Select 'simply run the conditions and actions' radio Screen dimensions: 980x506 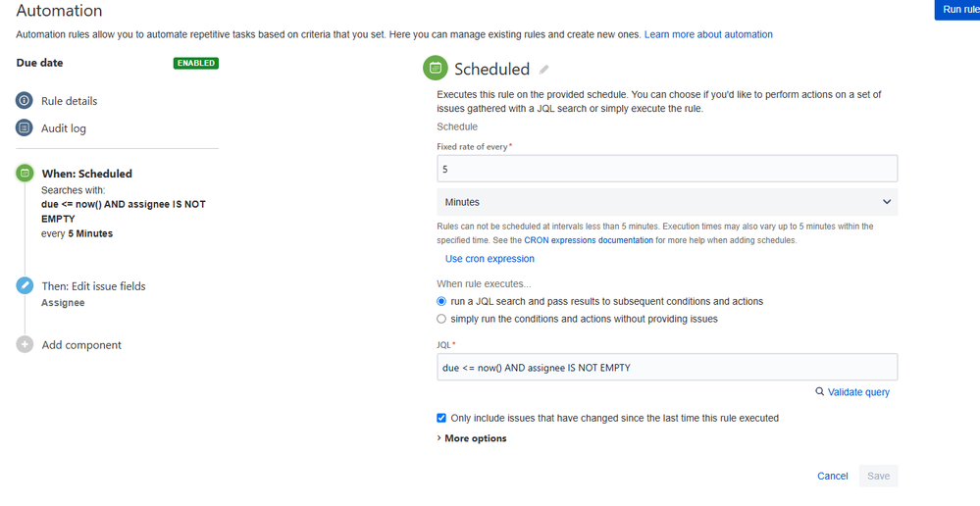tap(441, 319)
